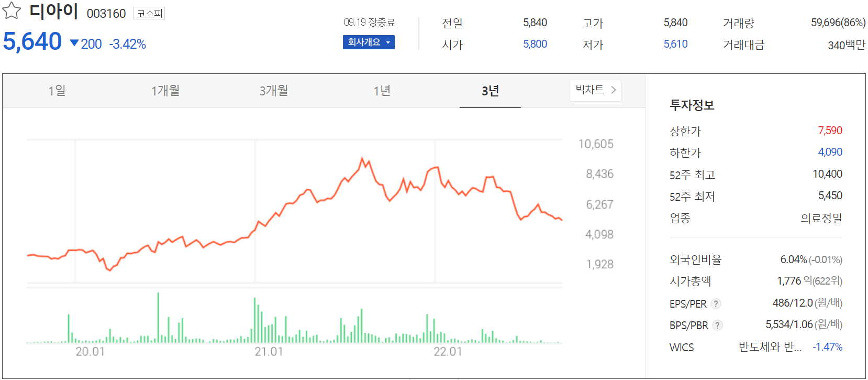
Task: Click 52주 최저 value 5,450
Action: pyautogui.click(x=830, y=196)
